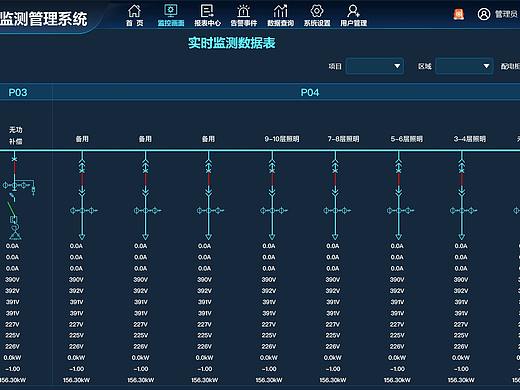Image resolution: width=520 pixels, height=390 pixels.
Task: Click the capacitor triangle symbol under 无功补偿
Action: click(x=15, y=235)
